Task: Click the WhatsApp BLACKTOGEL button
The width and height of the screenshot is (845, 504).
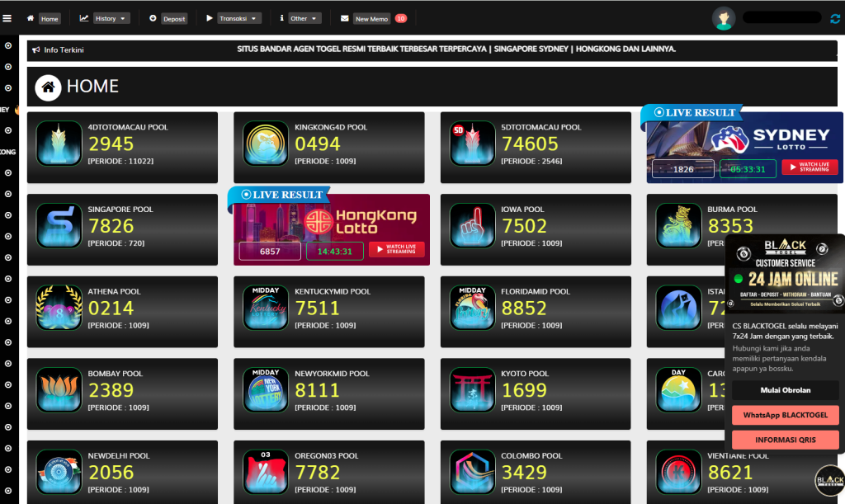Action: [786, 415]
